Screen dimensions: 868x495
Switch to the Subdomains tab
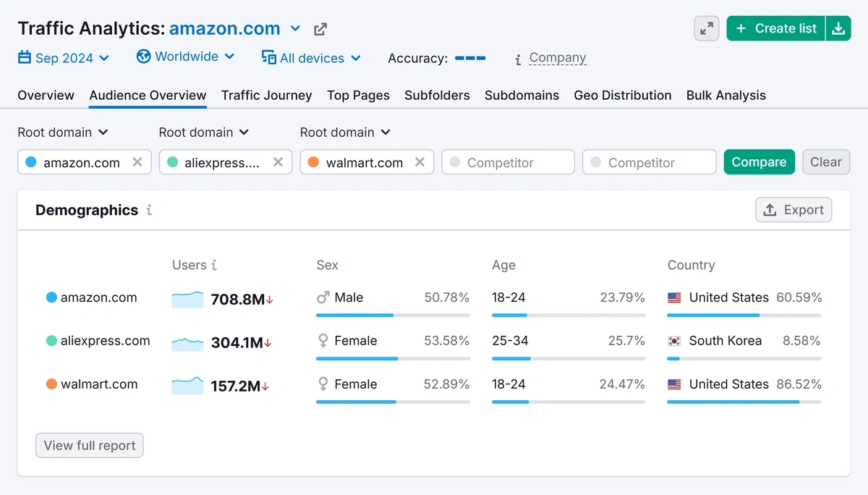pos(522,96)
